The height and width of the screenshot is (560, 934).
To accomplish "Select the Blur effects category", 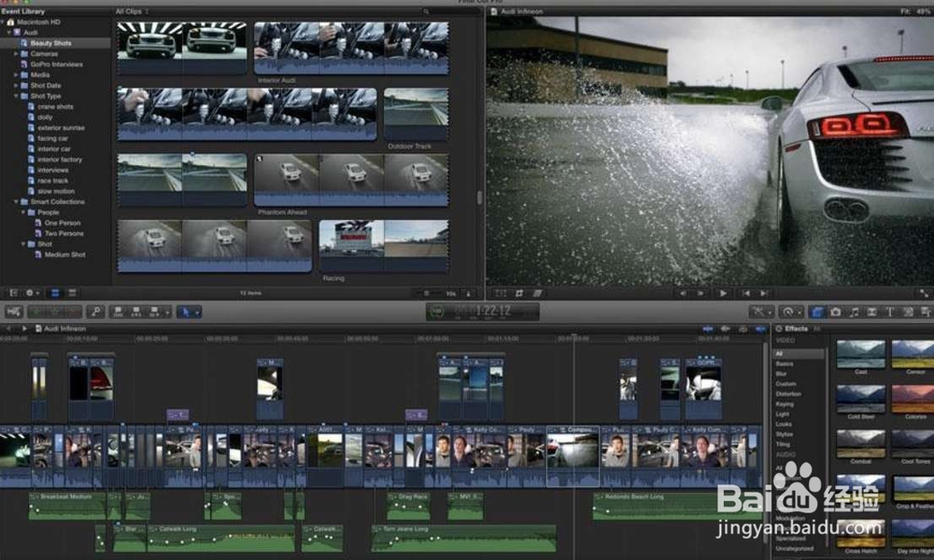I will (781, 373).
